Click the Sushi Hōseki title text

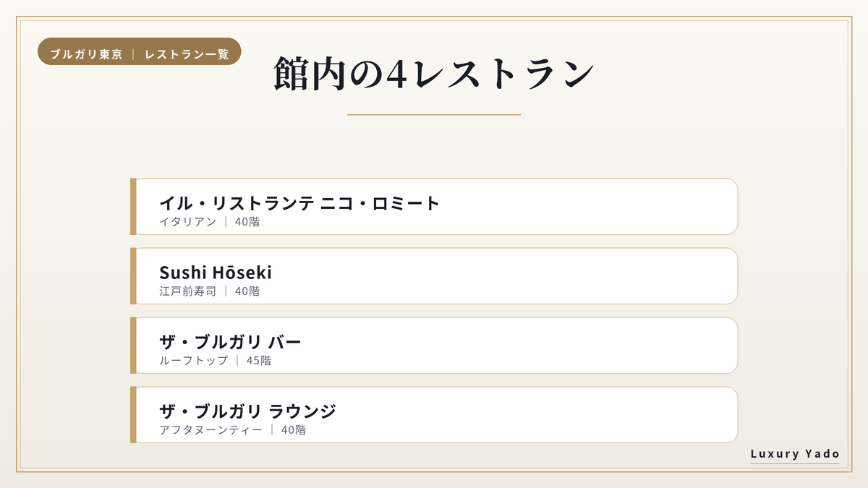216,273
